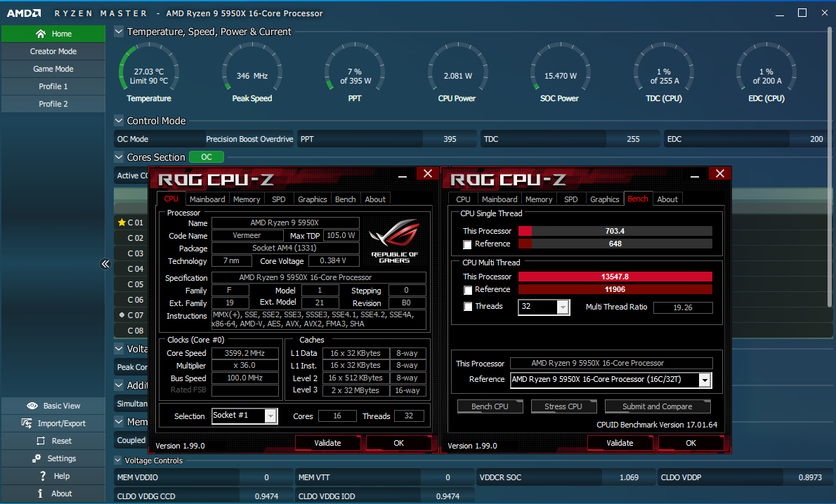Select Creator Mode in sidebar

point(53,51)
